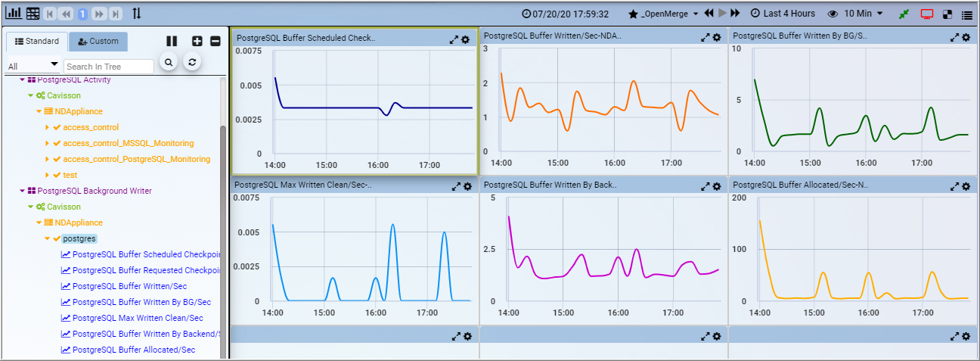Expand access_control_MSSQL_Monitoring node
Viewport: 980px width, 361px height.
point(47,143)
